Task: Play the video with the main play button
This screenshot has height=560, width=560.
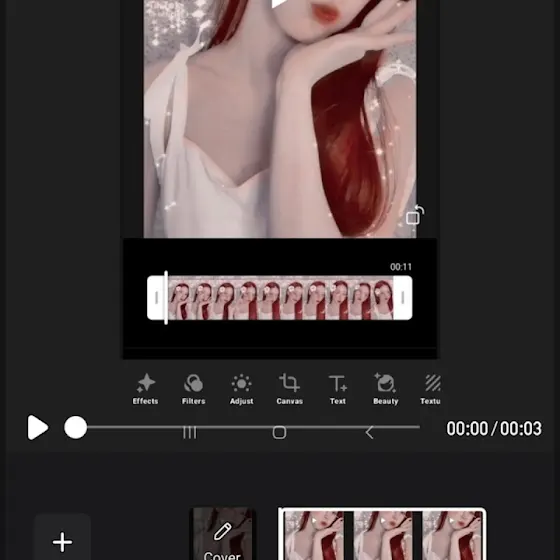Action: point(38,428)
